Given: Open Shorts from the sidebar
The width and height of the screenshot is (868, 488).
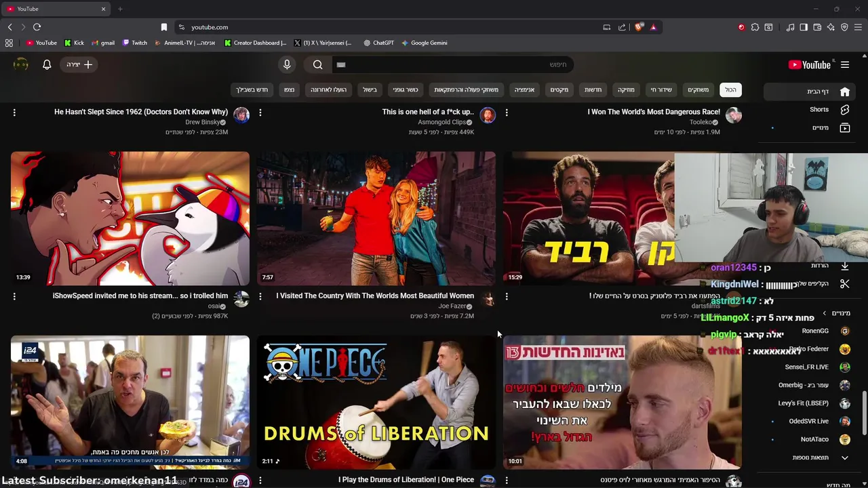Looking at the screenshot, I should pos(845,109).
